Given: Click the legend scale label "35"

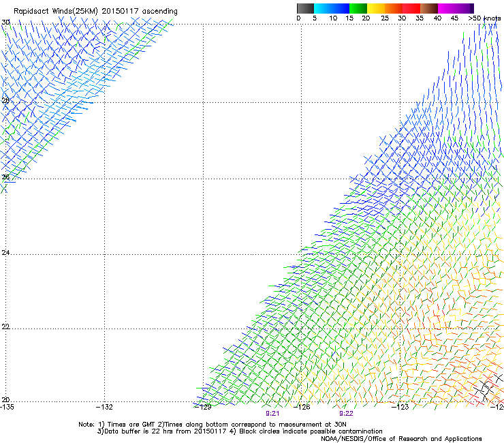Looking at the screenshot, I should pyautogui.click(x=420, y=18).
